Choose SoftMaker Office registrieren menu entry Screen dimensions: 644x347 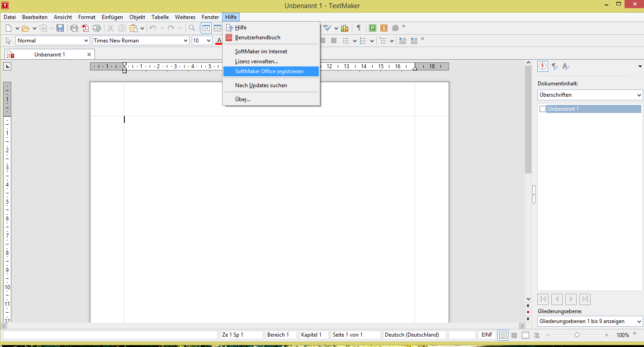pyautogui.click(x=271, y=71)
